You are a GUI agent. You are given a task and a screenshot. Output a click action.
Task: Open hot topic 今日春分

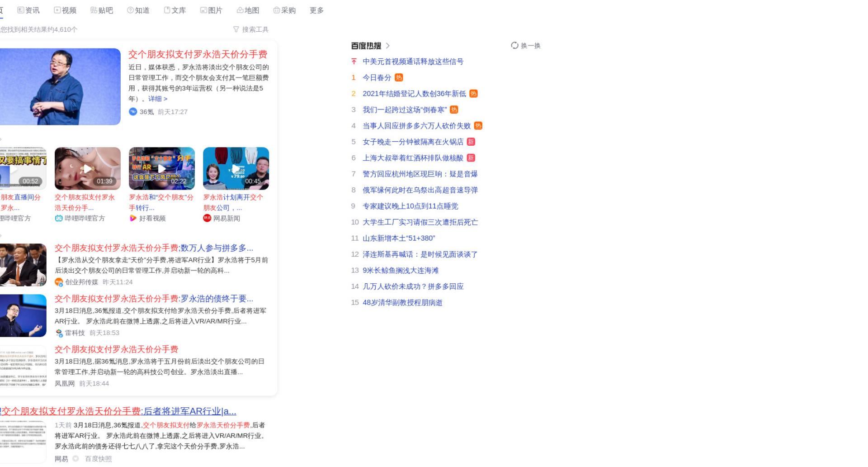click(x=377, y=77)
